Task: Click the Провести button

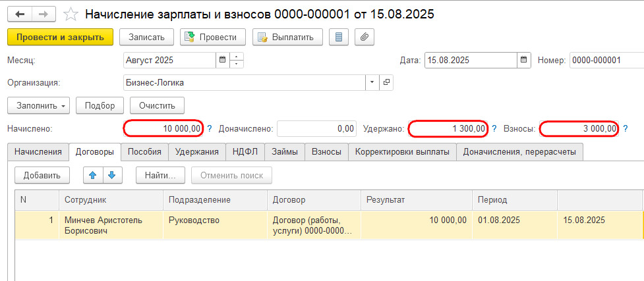Action: click(x=213, y=37)
